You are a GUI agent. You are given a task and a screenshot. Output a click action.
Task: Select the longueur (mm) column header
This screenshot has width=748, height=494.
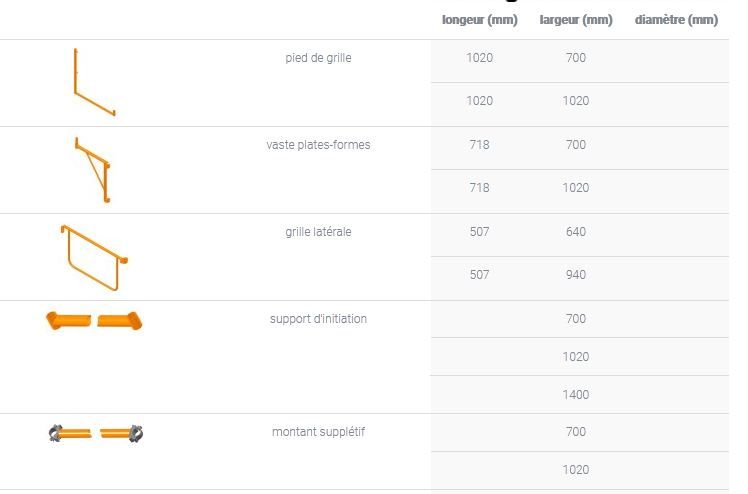coord(480,20)
